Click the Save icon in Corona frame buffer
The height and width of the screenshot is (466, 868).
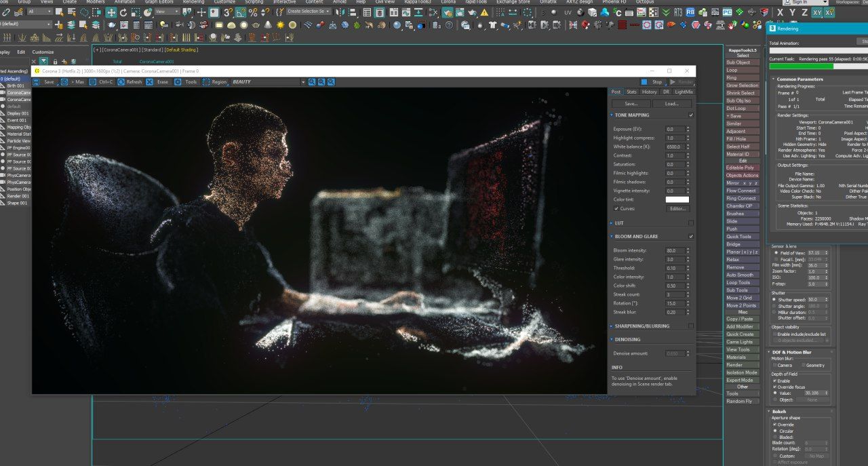coord(37,81)
